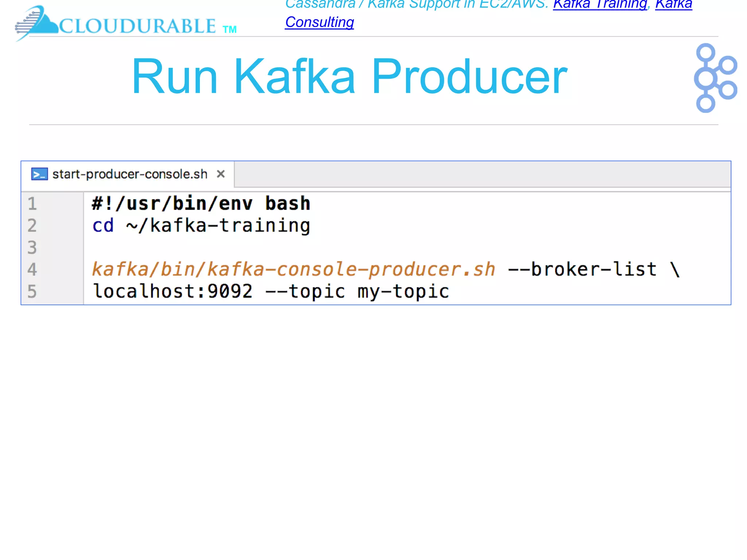Click line number 2 in gutter
The image size is (747, 560).
[x=32, y=225]
